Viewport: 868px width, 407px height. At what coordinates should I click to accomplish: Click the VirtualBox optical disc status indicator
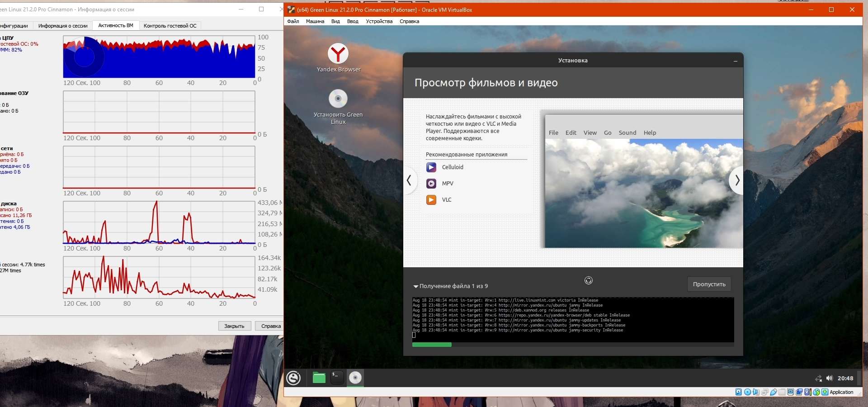pyautogui.click(x=747, y=392)
